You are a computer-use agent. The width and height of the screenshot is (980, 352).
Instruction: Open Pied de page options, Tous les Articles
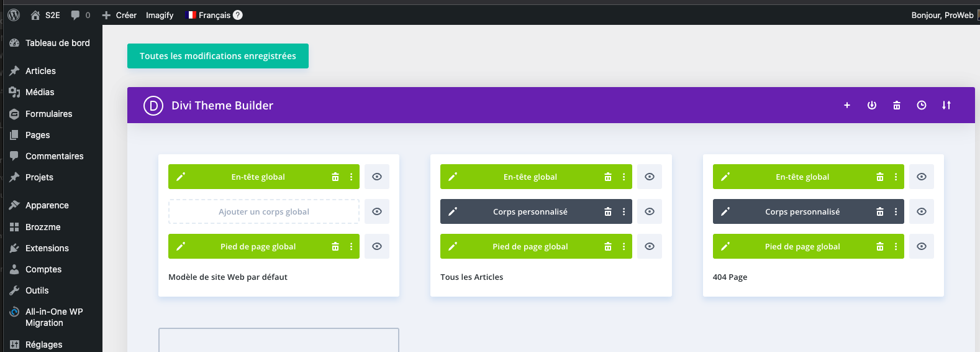(624, 246)
